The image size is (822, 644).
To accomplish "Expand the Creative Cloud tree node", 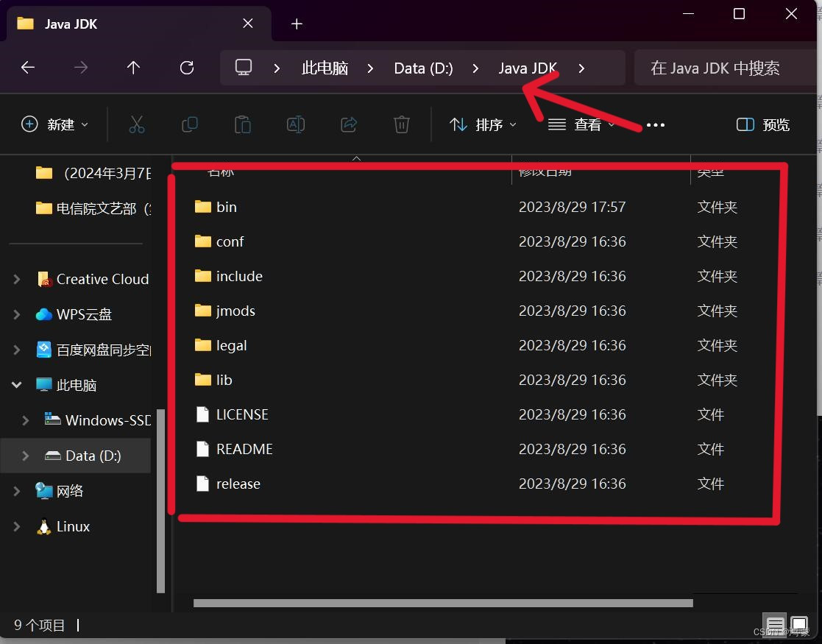I will pos(17,279).
